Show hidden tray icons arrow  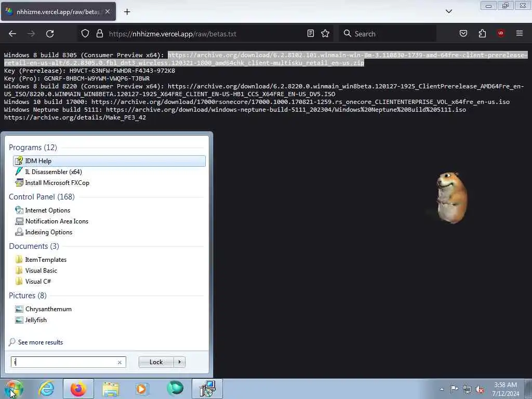(x=442, y=390)
